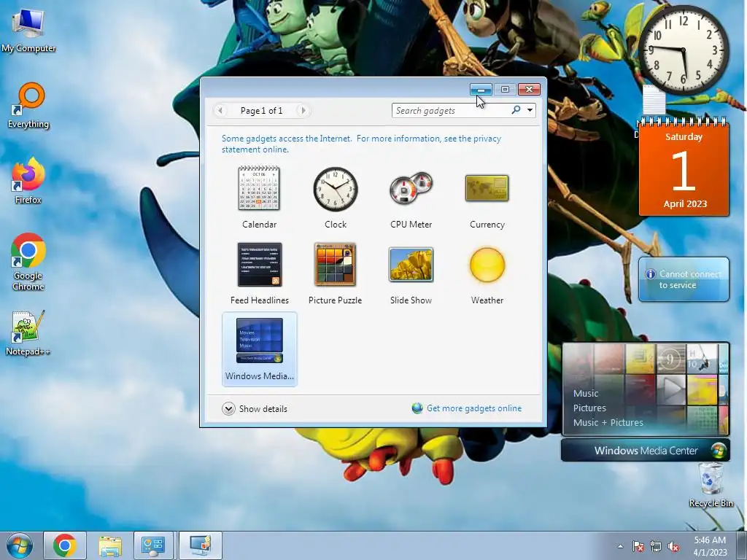Click the Cannot connect to service gadget
Screen dimensions: 747x560
684,279
